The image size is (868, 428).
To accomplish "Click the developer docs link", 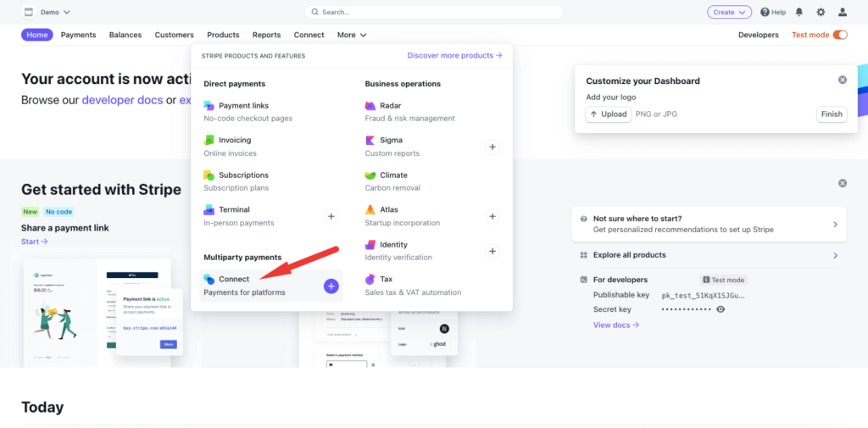I will point(122,100).
